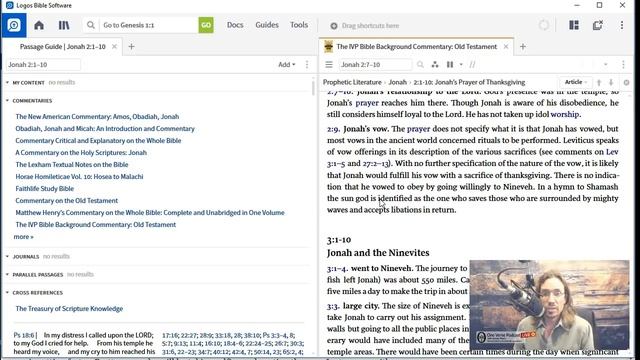Screen dimensions: 640x360
Task: Go to previous article up arrow
Action: coord(599,82)
